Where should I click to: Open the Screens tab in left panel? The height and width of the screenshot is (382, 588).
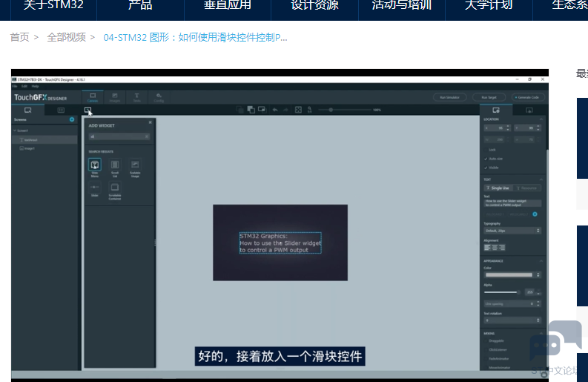(x=27, y=110)
